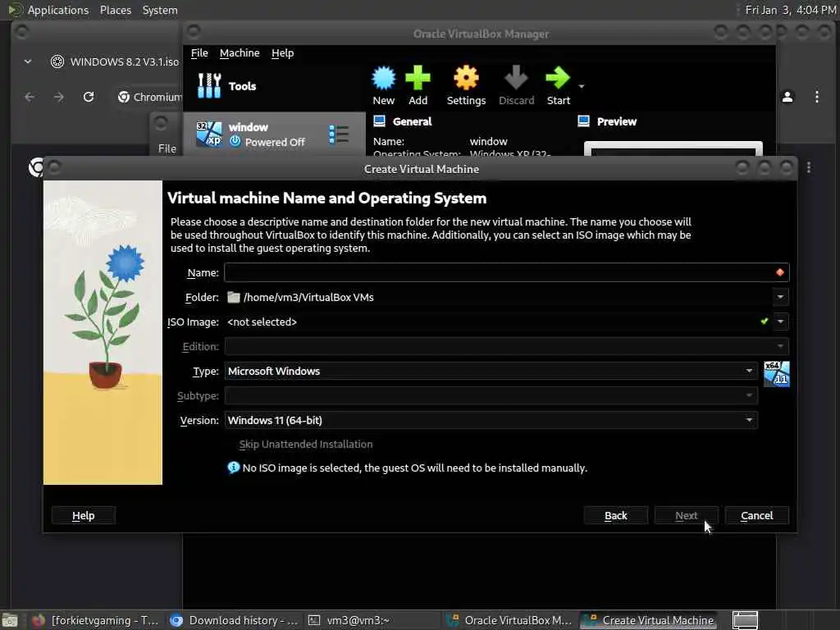Screen dimensions: 840x630
Task: Click the three-dot icon right of wizard
Action: pyautogui.click(x=809, y=167)
